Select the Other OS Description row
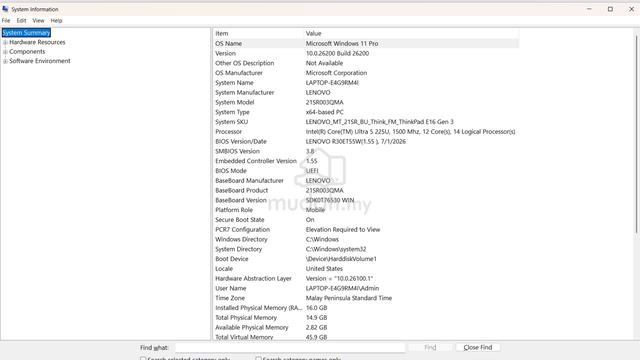The image size is (640, 360). click(x=366, y=63)
